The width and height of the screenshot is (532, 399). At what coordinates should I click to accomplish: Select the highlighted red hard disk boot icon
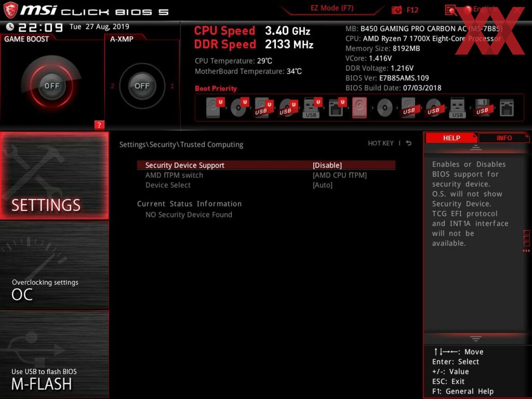click(360, 108)
